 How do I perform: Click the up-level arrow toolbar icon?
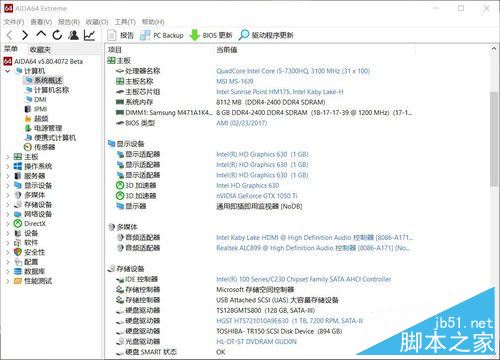pyautogui.click(x=41, y=34)
